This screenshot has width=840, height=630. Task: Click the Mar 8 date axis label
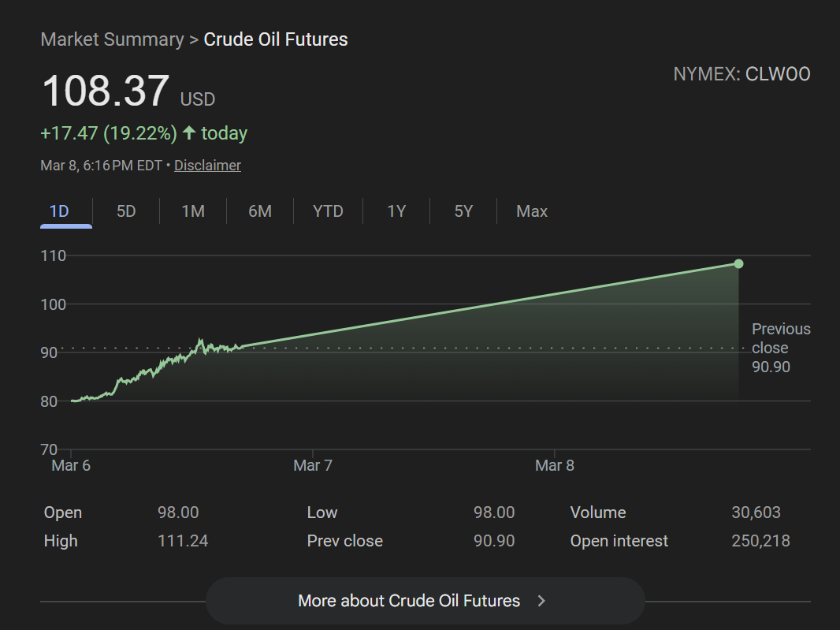tap(555, 465)
